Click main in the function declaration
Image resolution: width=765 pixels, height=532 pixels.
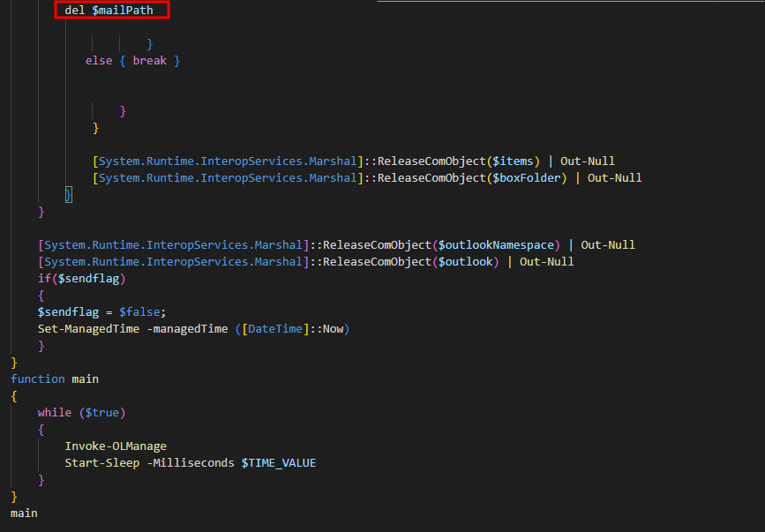(86, 378)
